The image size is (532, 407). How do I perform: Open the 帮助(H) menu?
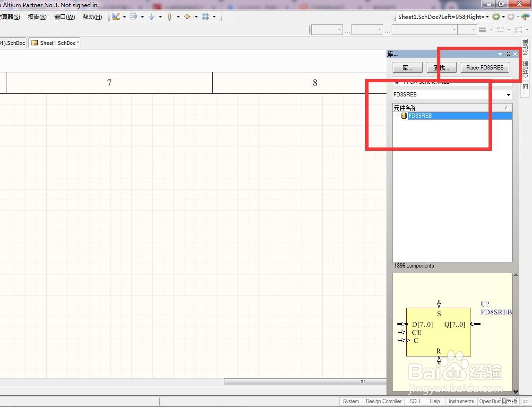pos(92,17)
